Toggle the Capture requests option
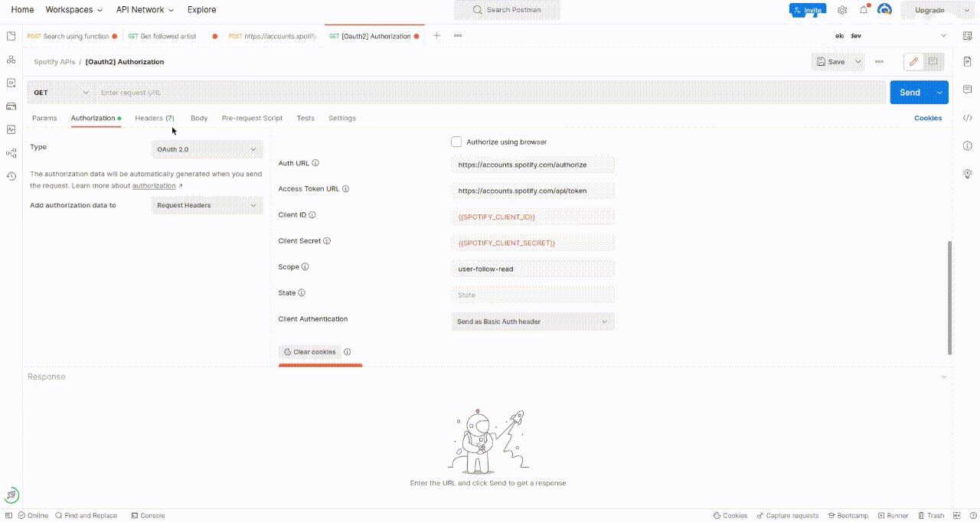Screen dimensions: 980x522 (x=787, y=515)
